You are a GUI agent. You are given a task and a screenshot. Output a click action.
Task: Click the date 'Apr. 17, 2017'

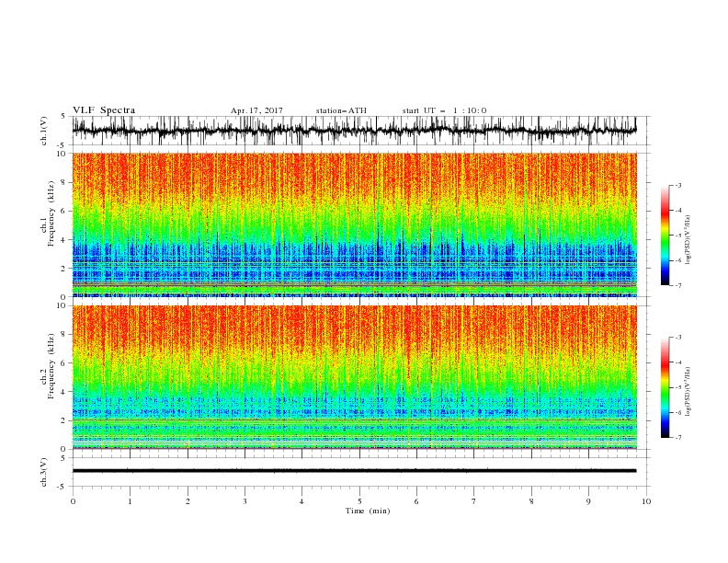[x=256, y=110]
